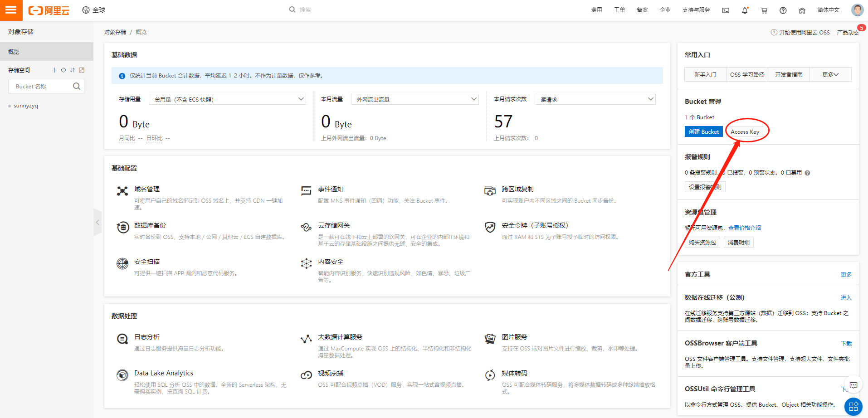Select the 新手入门 tab

(x=705, y=74)
